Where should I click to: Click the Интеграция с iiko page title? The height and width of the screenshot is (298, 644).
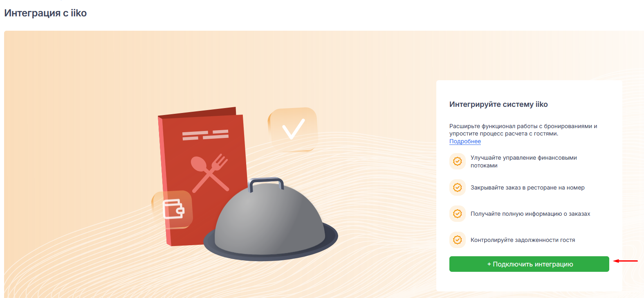coord(45,13)
